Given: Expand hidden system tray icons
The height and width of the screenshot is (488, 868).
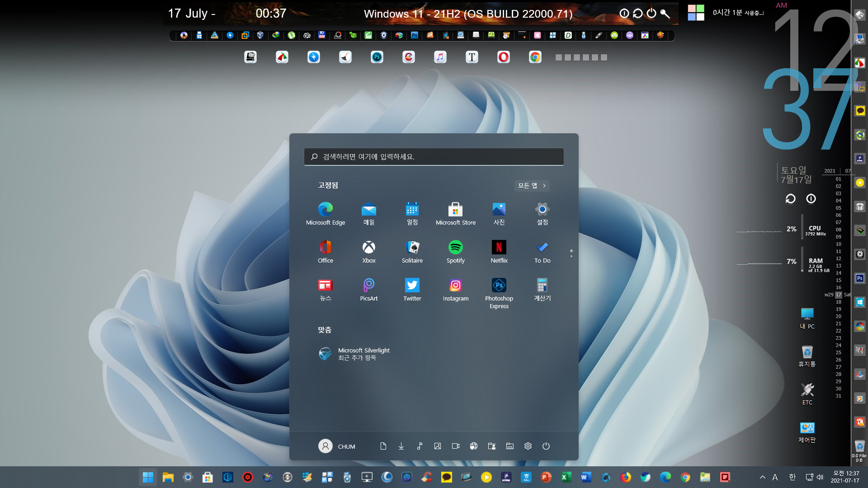Looking at the screenshot, I should (x=763, y=477).
